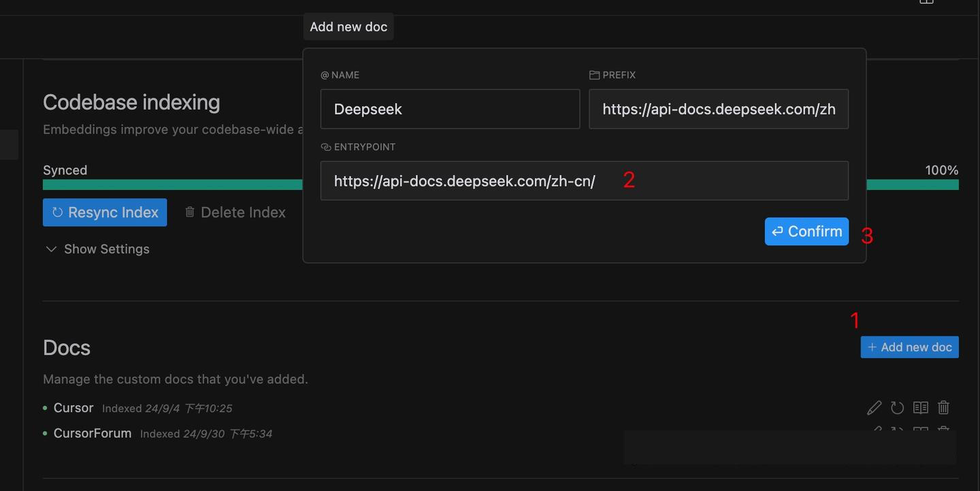980x491 pixels.
Task: Open the book icon for Cursor doc
Action: pyautogui.click(x=920, y=408)
